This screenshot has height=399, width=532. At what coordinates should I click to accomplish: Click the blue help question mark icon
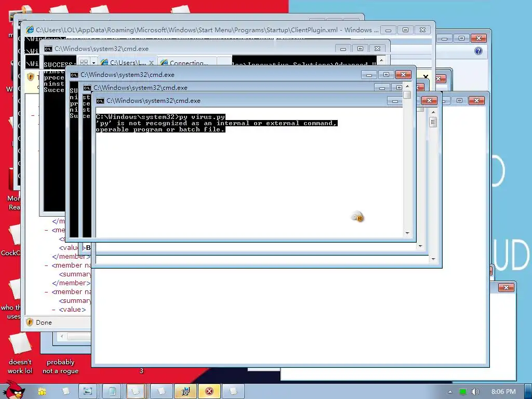tap(478, 51)
